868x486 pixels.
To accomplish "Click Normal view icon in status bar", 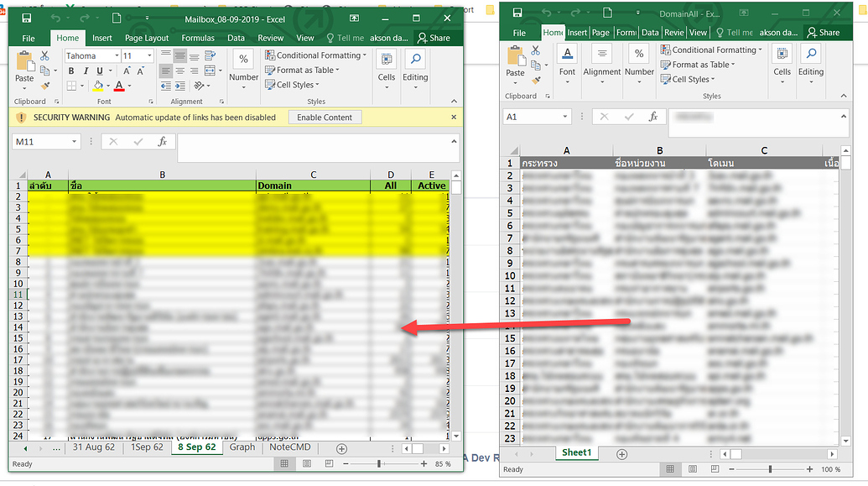I will (284, 463).
